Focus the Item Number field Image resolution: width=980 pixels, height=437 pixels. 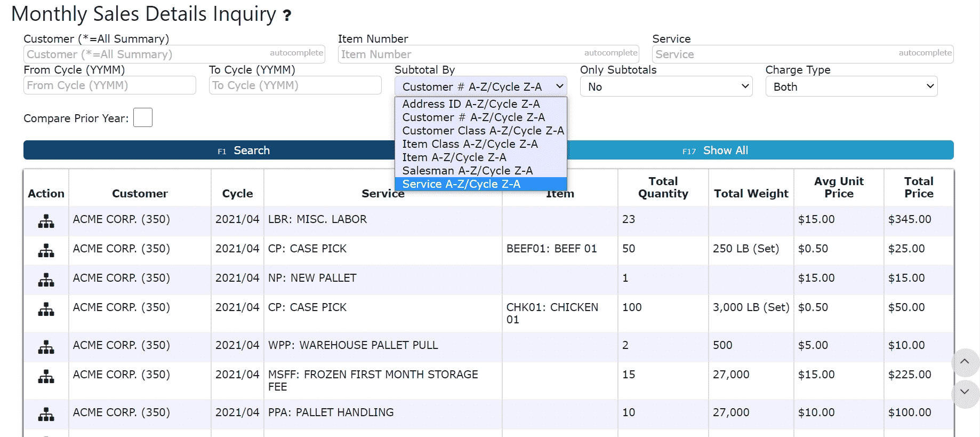pos(488,54)
